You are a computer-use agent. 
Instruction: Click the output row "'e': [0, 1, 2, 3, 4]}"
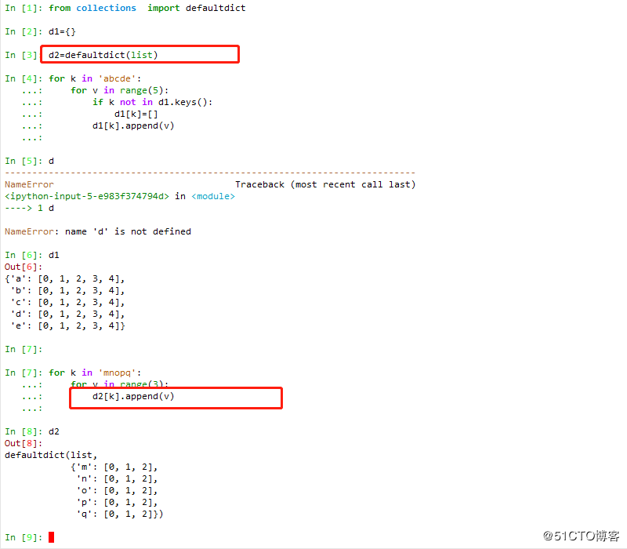coord(68,326)
